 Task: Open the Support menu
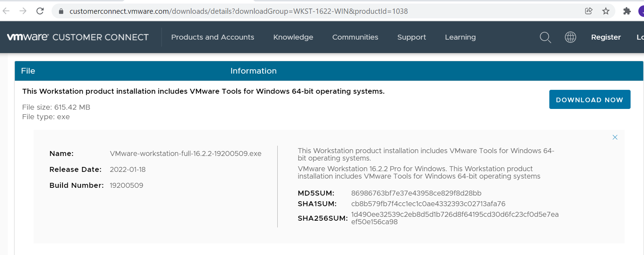click(412, 37)
